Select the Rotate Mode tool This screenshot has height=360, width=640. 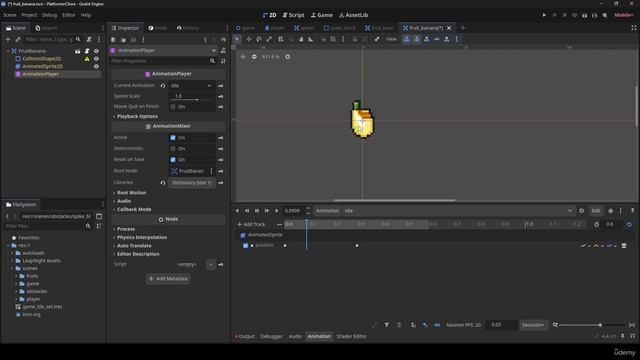(x=259, y=39)
